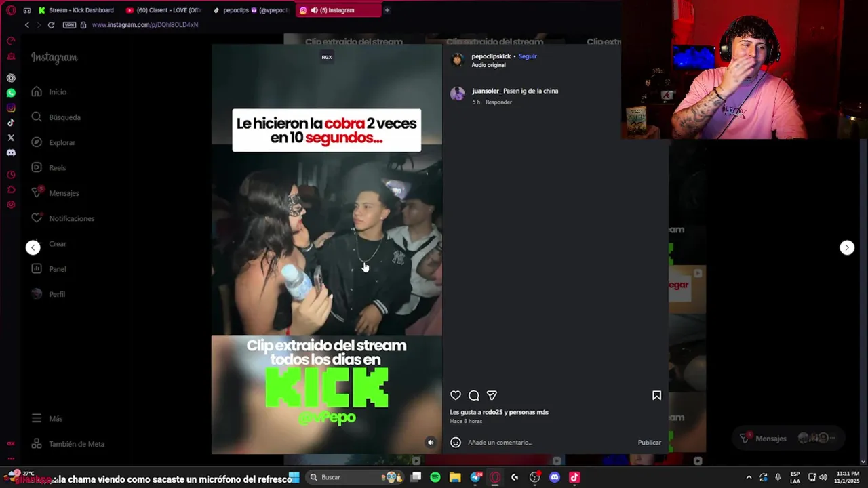Publish comment with Publicar button
This screenshot has width=868, height=488.
(649, 442)
